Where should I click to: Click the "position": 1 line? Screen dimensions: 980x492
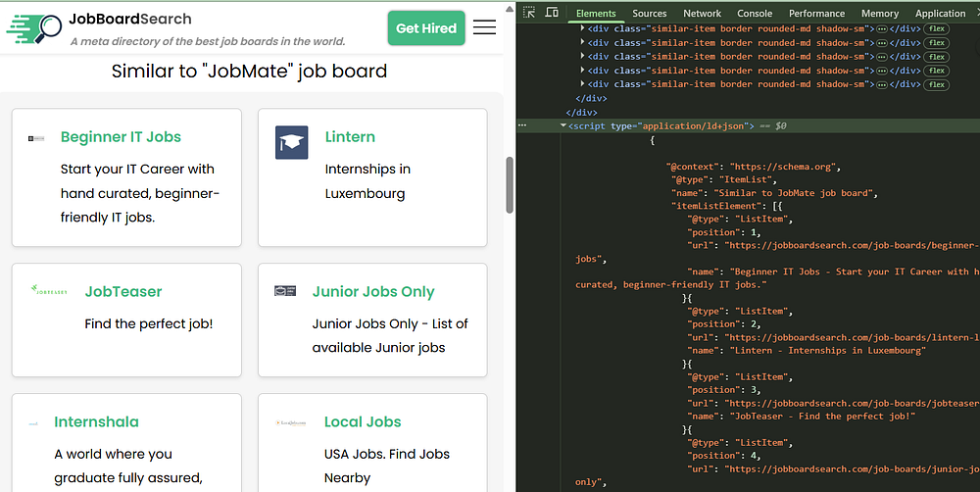pos(724,232)
